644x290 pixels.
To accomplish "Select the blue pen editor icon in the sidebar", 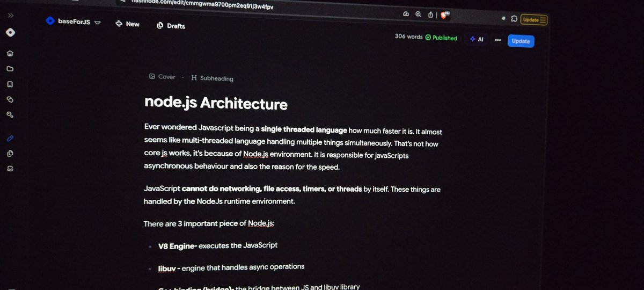I will click(10, 138).
